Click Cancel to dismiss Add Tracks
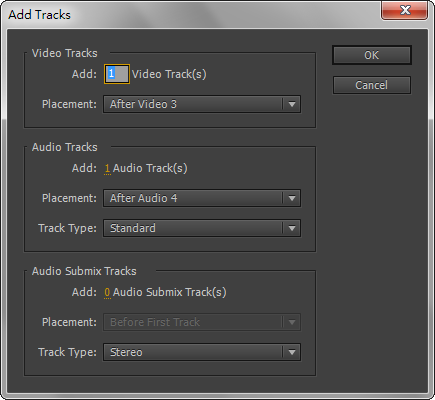The width and height of the screenshot is (435, 400). click(372, 85)
